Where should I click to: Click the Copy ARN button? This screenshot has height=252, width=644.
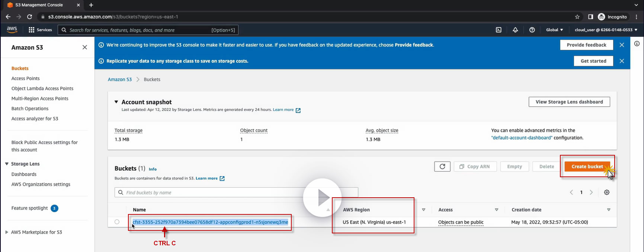point(475,166)
